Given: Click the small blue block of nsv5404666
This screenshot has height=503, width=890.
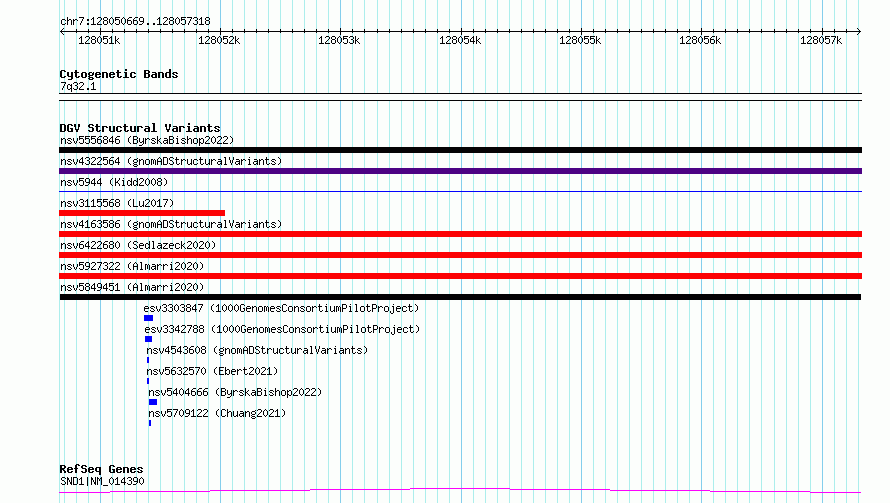Looking at the screenshot, I should pos(153,402).
